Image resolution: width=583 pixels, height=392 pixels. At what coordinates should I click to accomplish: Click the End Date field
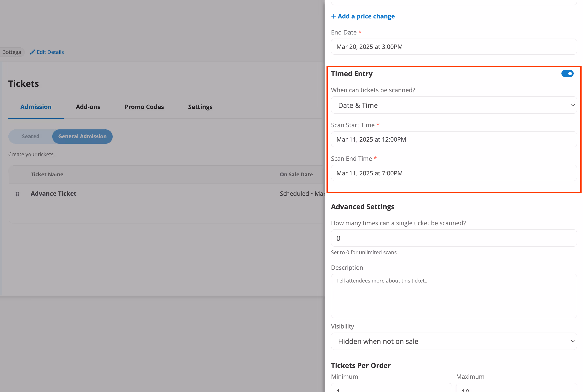point(454,47)
